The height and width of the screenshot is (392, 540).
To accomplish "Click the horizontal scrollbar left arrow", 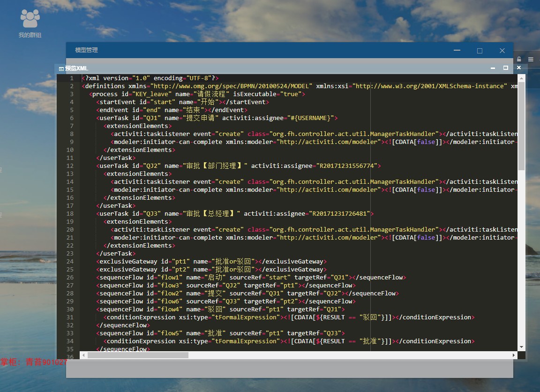I will [x=83, y=355].
